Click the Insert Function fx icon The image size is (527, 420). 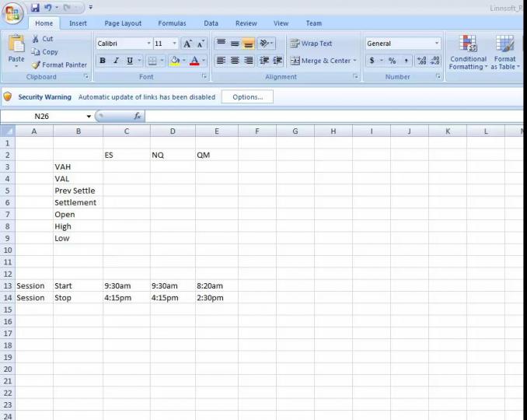(x=138, y=116)
